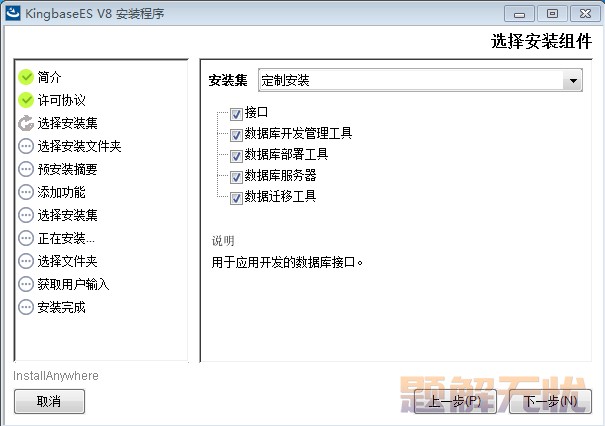Click the 许可协议 step text

tap(61, 100)
